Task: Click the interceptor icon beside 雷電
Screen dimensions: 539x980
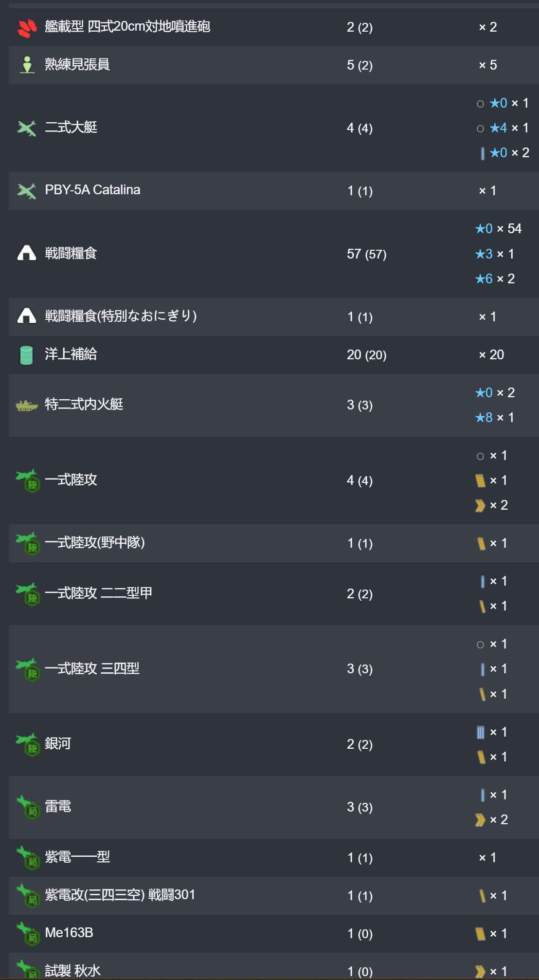Action: pyautogui.click(x=28, y=808)
